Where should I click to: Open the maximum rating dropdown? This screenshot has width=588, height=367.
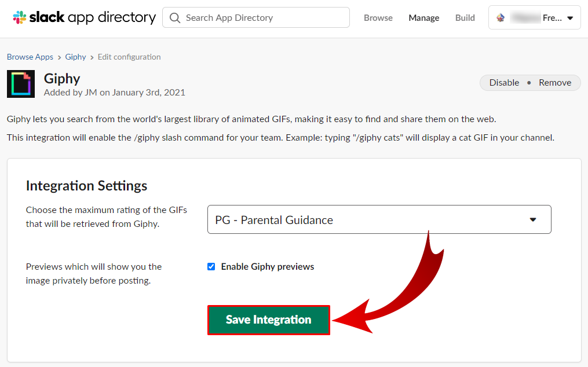pyautogui.click(x=379, y=220)
